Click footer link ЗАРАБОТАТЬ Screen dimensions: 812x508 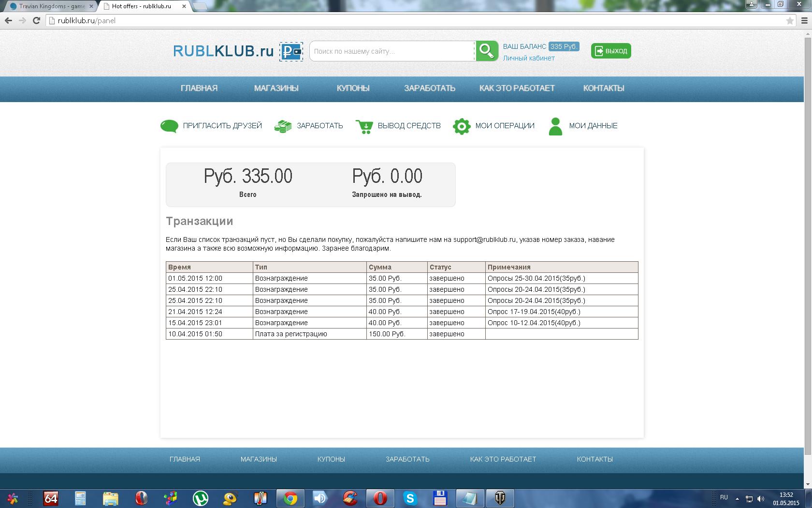tap(407, 459)
